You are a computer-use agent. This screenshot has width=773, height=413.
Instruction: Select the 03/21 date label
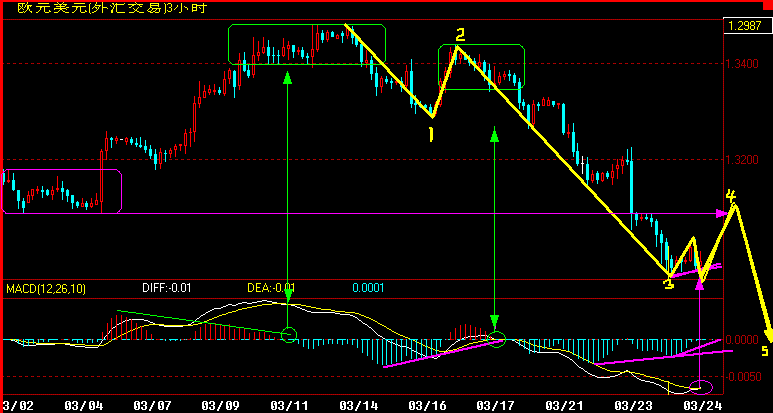click(x=564, y=405)
